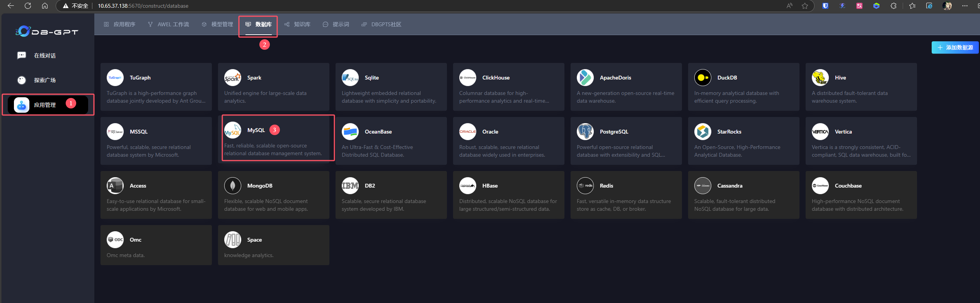Click the StarRocks logo icon
This screenshot has width=980, height=303.
coord(703,132)
